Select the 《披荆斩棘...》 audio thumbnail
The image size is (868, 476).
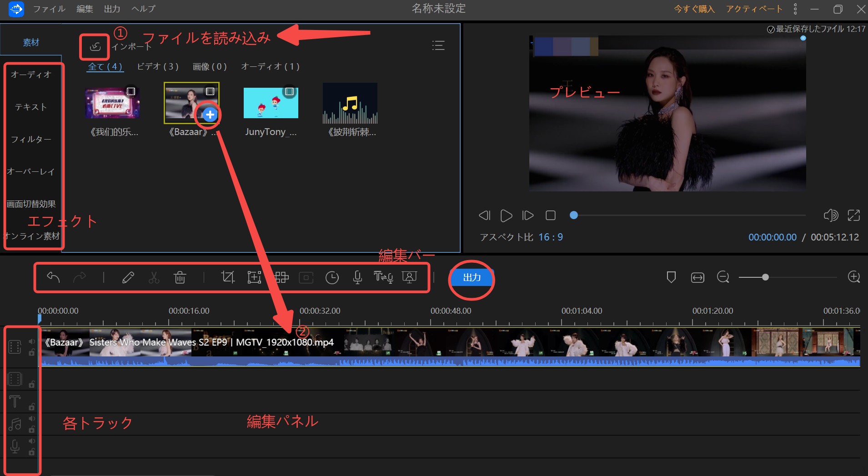(x=350, y=103)
